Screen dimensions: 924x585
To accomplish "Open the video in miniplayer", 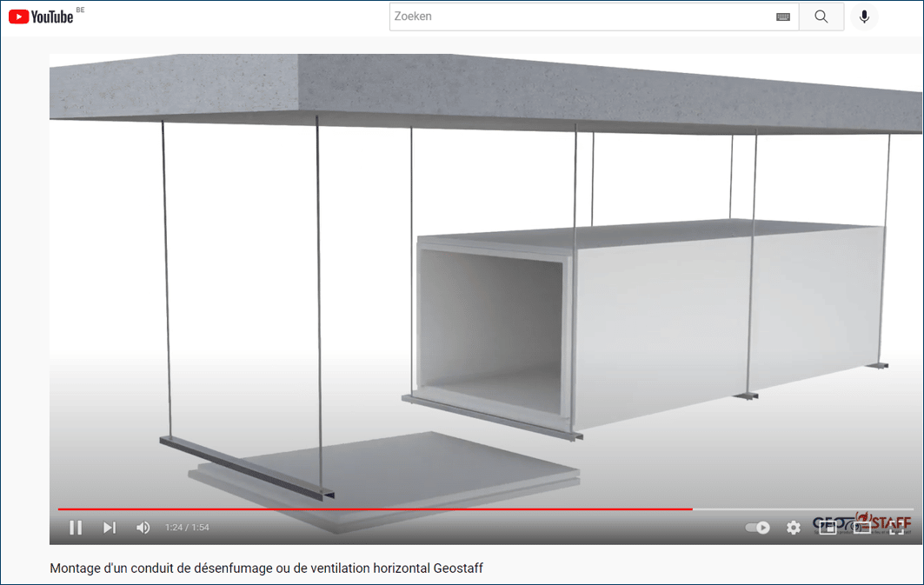I will coord(828,527).
